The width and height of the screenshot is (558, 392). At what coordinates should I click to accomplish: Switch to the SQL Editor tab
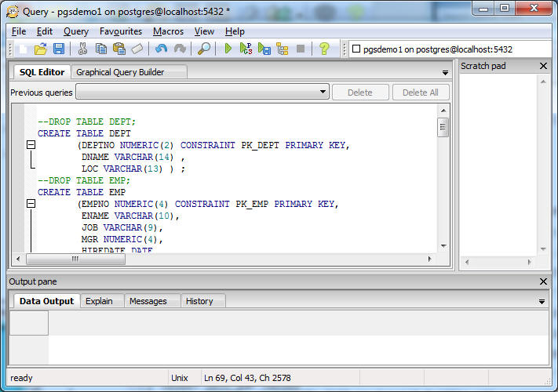pos(42,72)
